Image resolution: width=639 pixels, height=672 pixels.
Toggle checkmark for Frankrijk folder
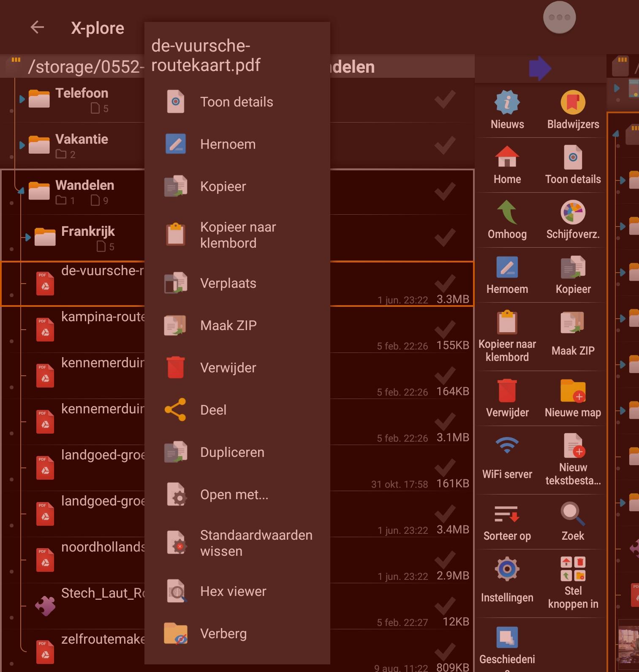(x=445, y=238)
